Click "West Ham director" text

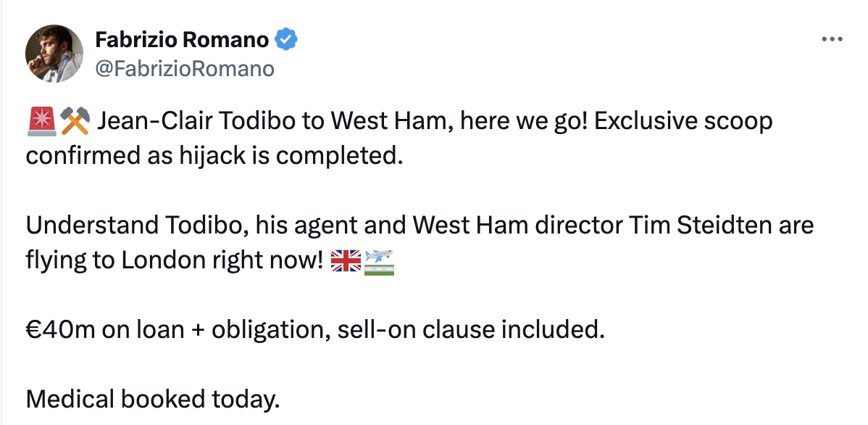518,225
